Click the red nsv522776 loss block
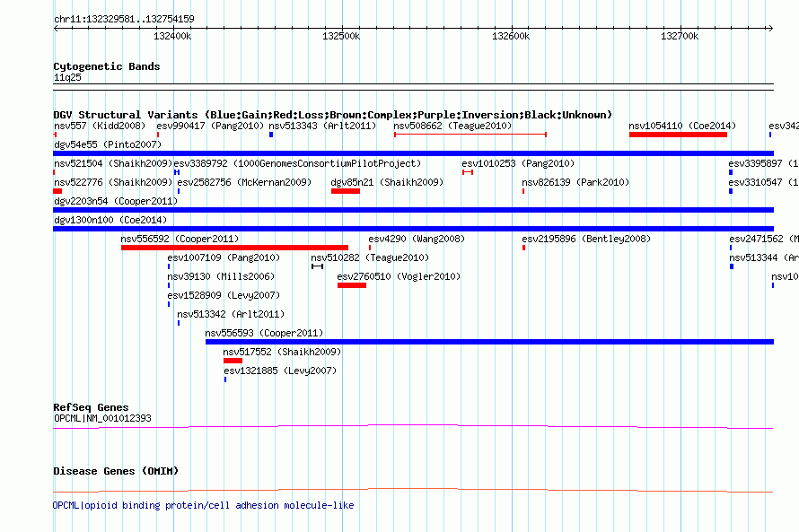The image size is (799, 532). [x=57, y=191]
